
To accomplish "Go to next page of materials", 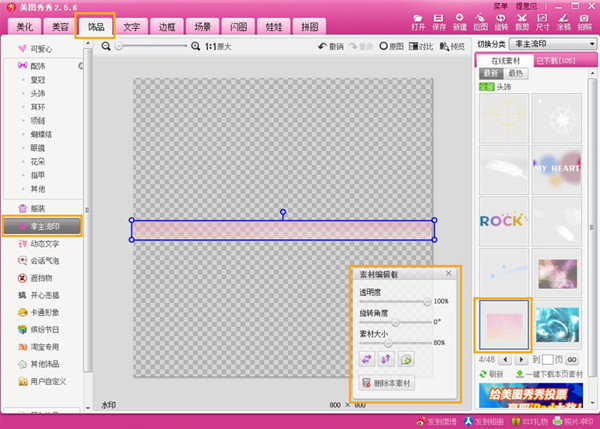I will [x=522, y=358].
